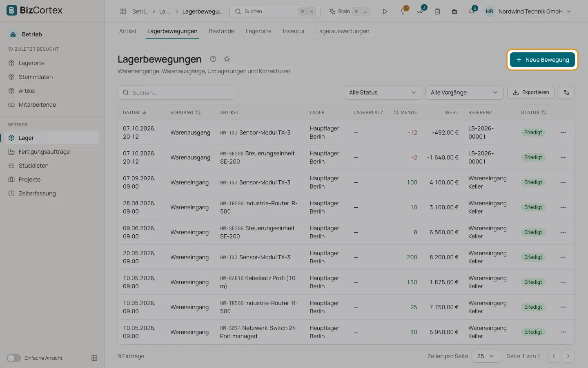
Task: Switch to the Artikel tab
Action: click(x=127, y=31)
